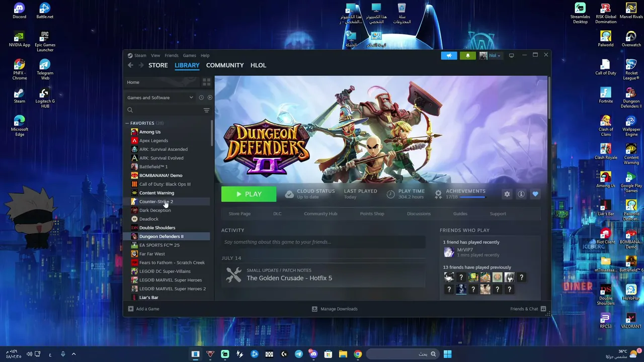The height and width of the screenshot is (362, 644).
Task: Click the Add a Game plus icon
Action: click(x=131, y=309)
